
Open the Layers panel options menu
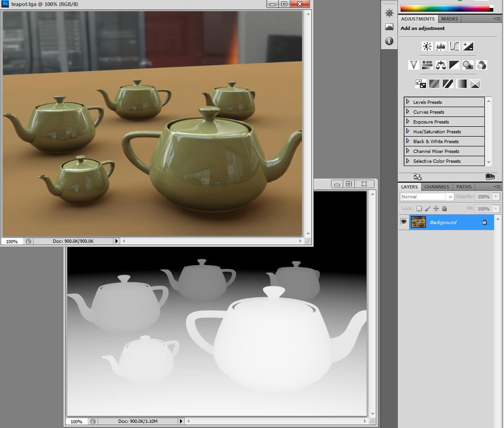point(497,187)
